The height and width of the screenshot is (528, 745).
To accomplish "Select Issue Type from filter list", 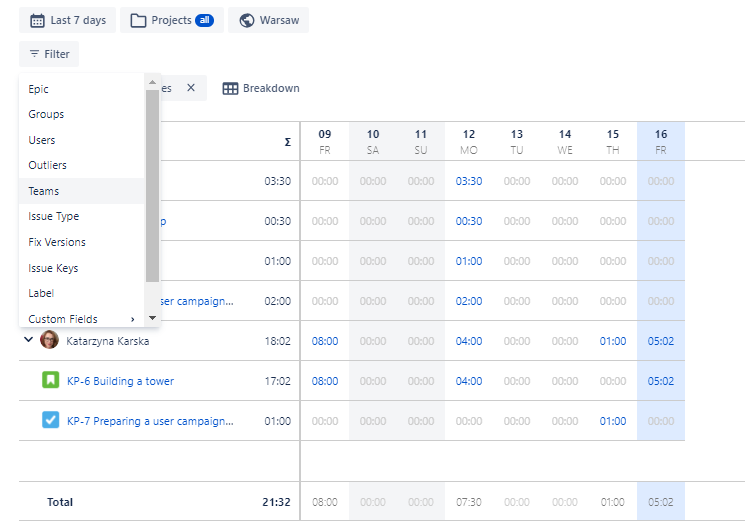I will [x=54, y=216].
